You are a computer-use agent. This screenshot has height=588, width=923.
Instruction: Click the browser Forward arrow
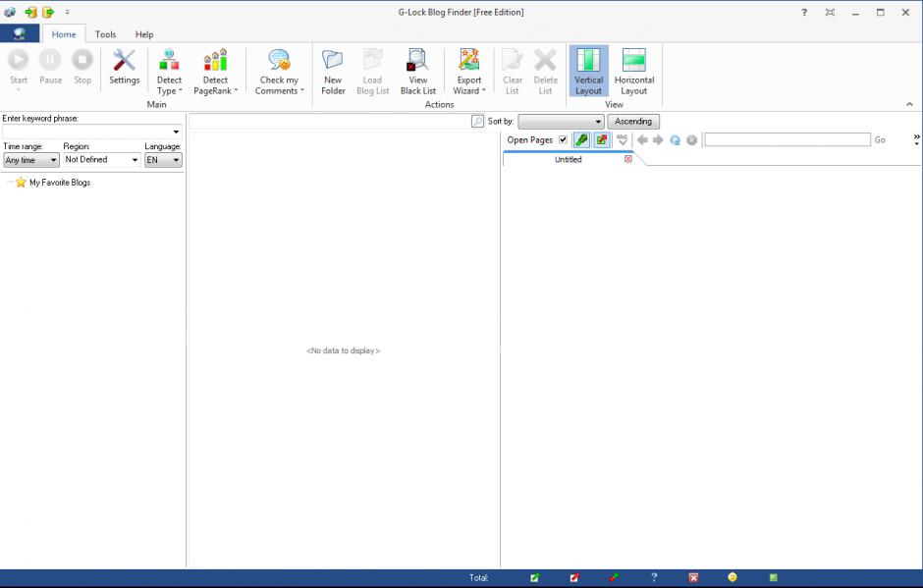click(x=658, y=140)
